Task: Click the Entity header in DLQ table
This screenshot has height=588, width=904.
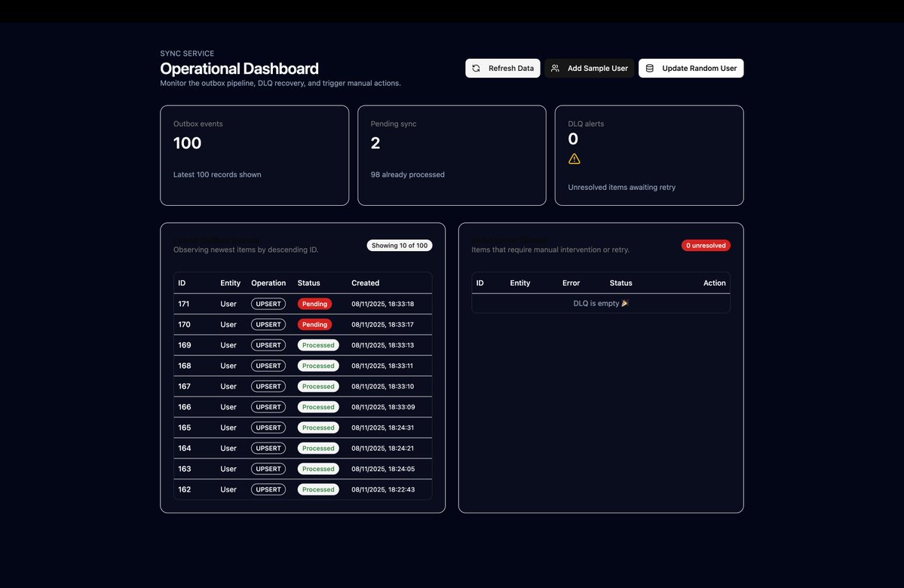Action: pos(520,283)
